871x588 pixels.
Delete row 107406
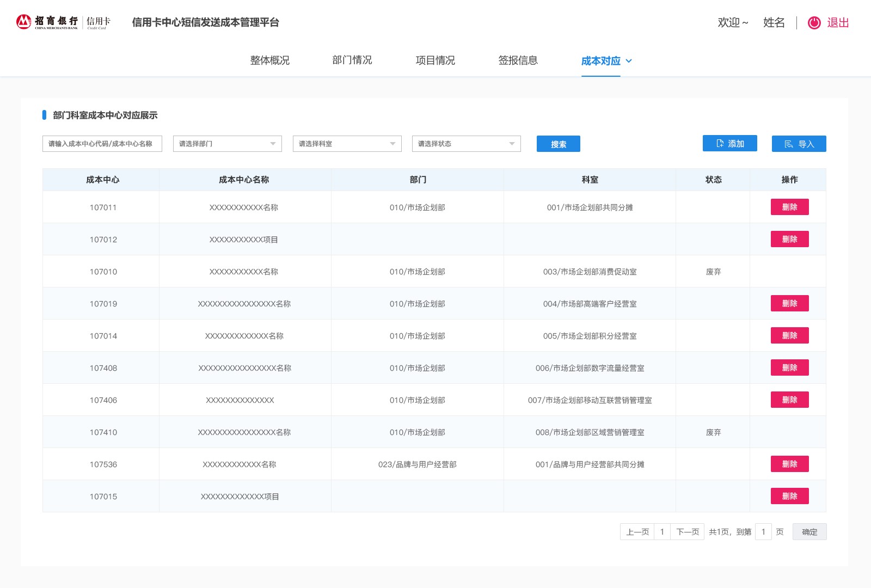[x=790, y=400]
